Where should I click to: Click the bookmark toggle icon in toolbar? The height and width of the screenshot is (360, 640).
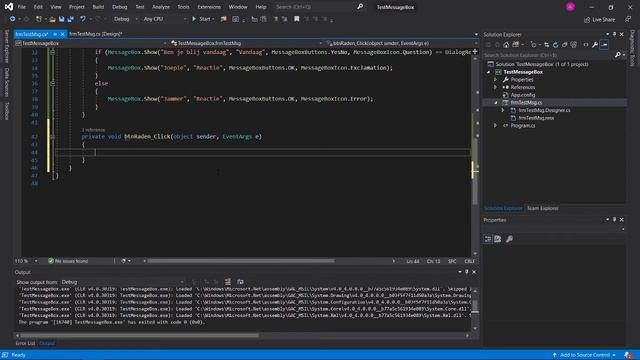tap(297, 19)
